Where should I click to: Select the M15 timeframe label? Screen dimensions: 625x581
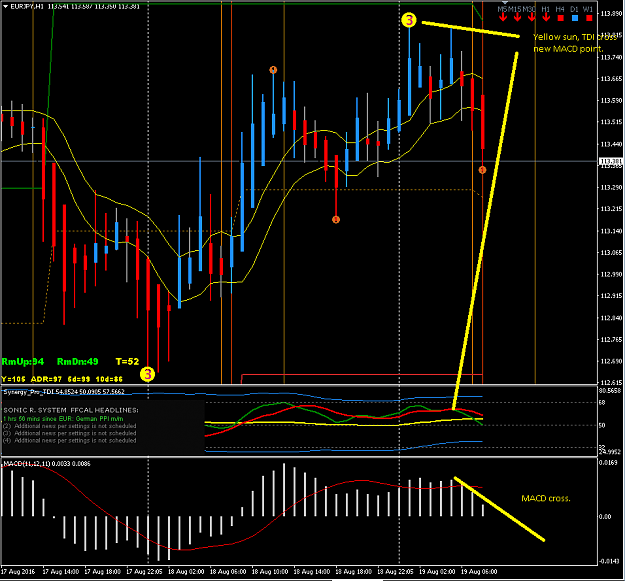click(515, 9)
